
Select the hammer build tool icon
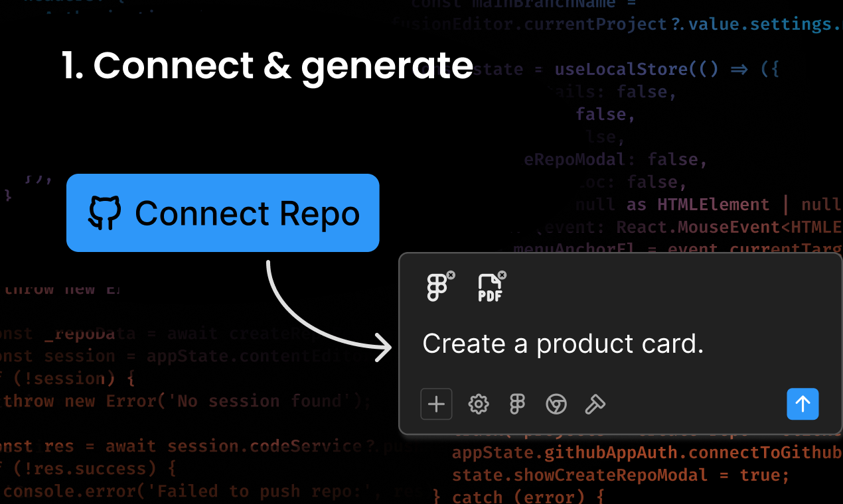point(595,404)
